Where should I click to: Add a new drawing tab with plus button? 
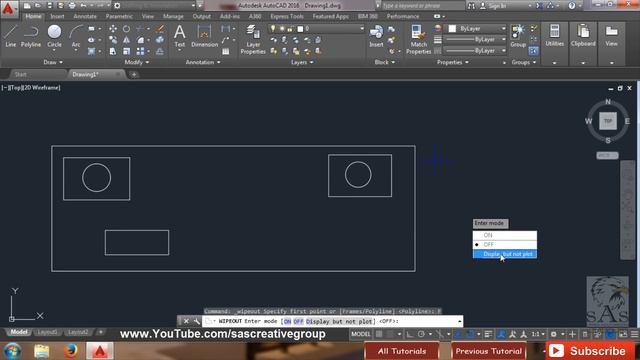(134, 74)
